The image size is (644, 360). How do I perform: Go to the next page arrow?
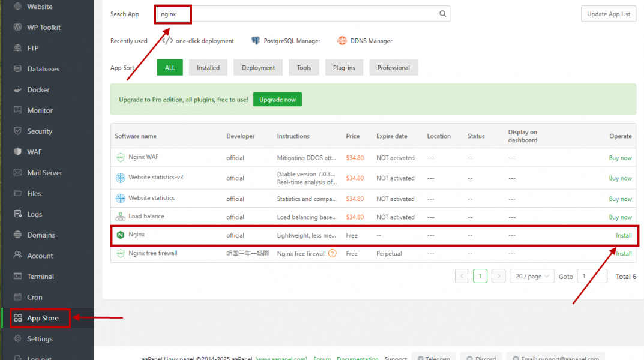coord(499,276)
